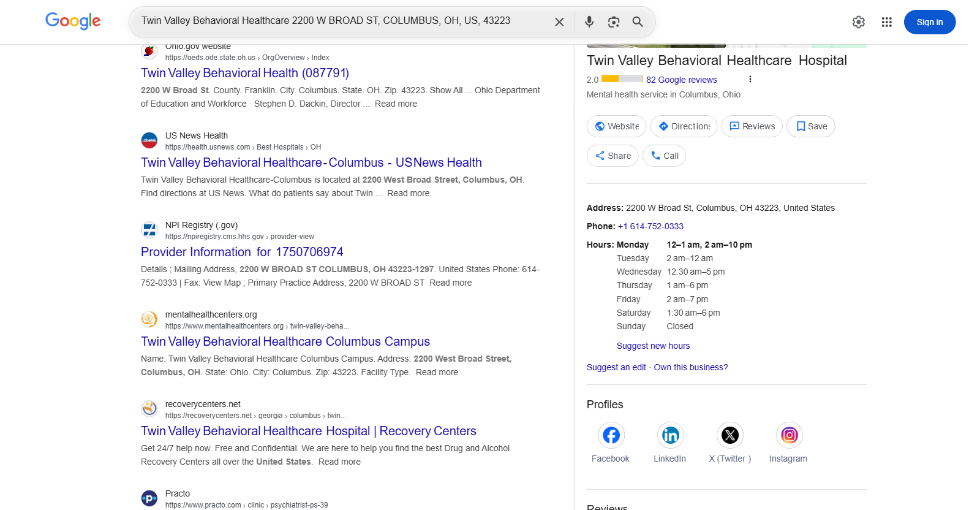Open the Recovery Centers hospital result
Screen dimensions: 980x510
tap(309, 431)
